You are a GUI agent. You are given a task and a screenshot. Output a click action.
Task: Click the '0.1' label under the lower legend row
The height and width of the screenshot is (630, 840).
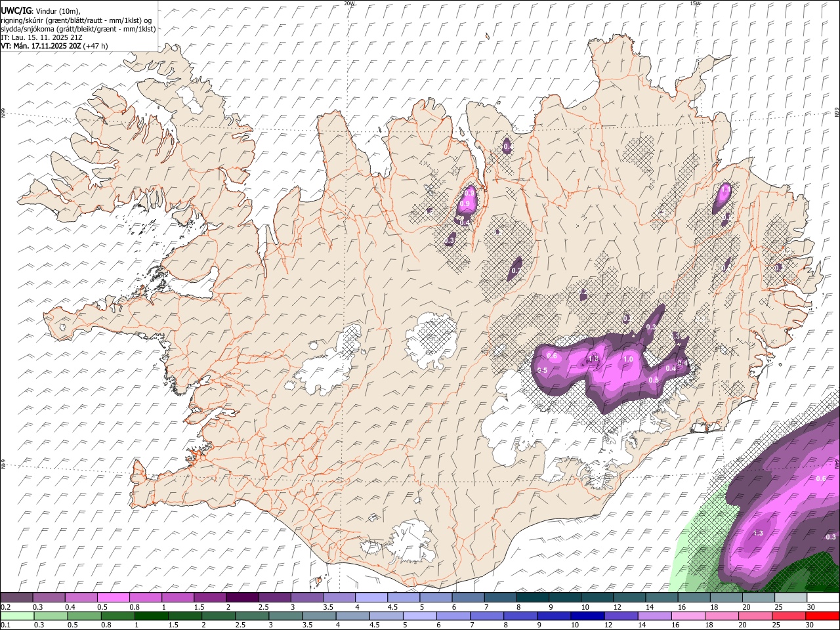(x=5, y=625)
